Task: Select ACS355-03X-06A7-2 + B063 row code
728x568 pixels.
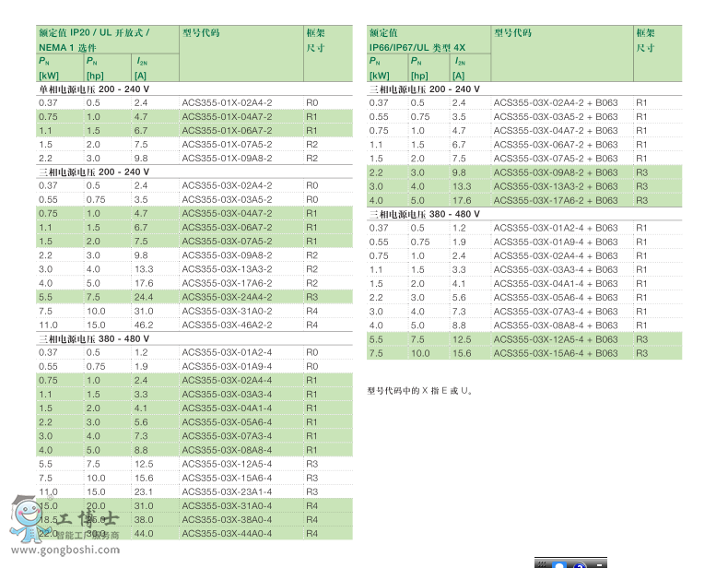Action: [x=556, y=145]
